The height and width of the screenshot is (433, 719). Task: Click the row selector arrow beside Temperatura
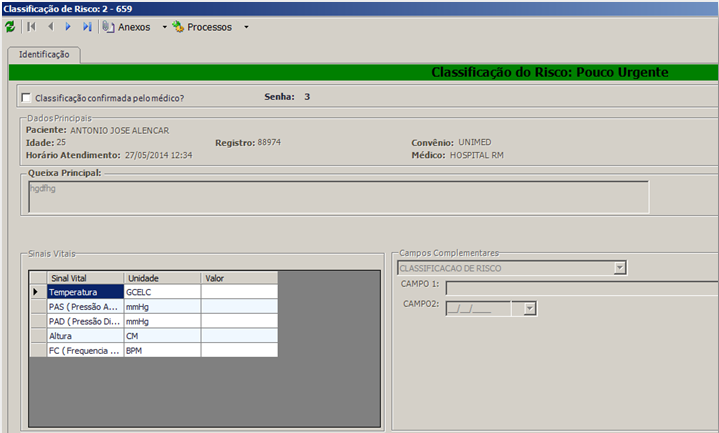pyautogui.click(x=38, y=292)
